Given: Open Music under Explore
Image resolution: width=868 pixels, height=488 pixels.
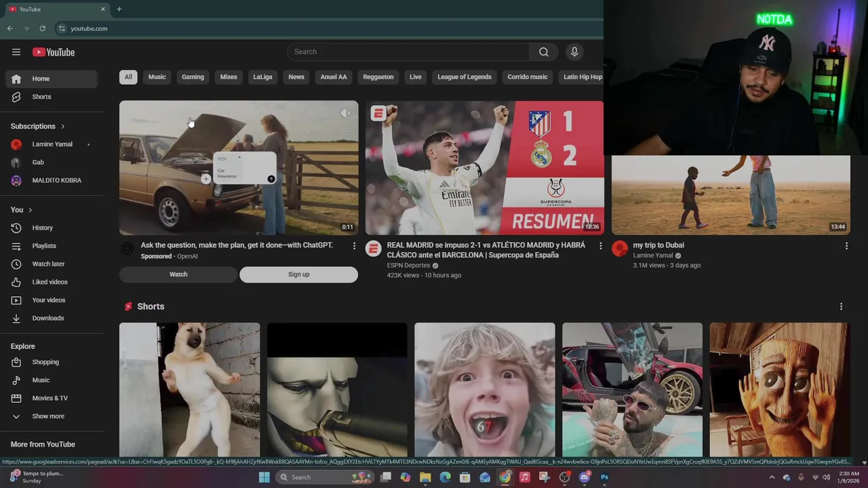Looking at the screenshot, I should [x=52, y=380].
